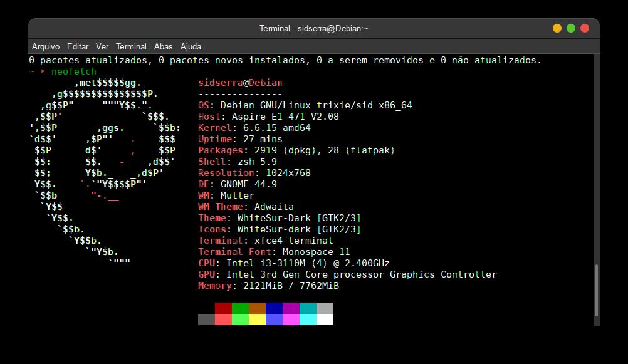Viewport: 628px width, 364px height.
Task: Click the bright cyan color block
Action: click(x=308, y=319)
